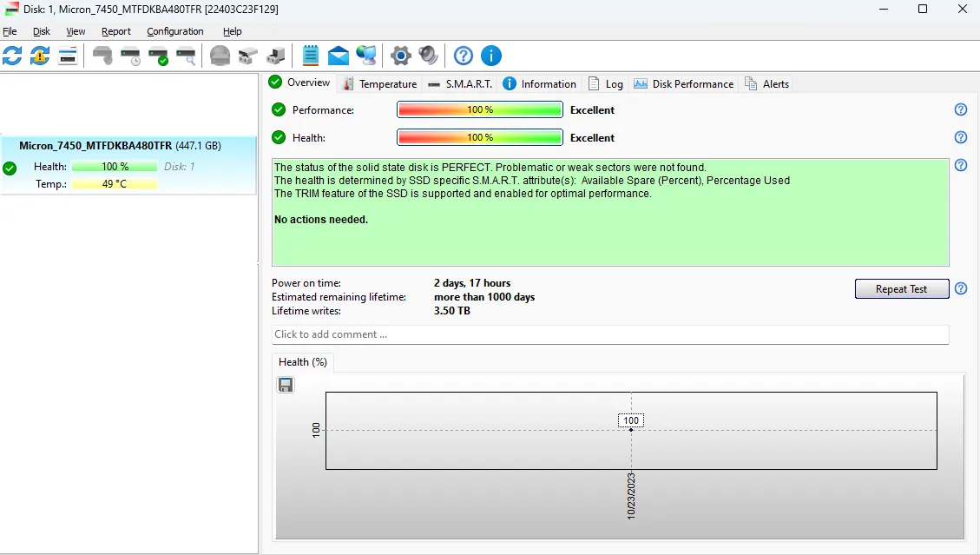Screen dimensions: 980x555
Task: Click the comment input field
Action: (609, 334)
